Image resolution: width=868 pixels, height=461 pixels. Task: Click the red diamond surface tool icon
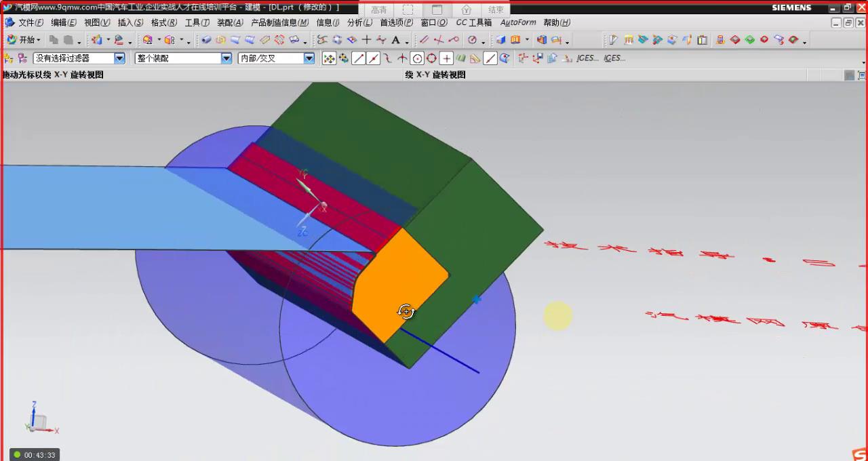click(x=735, y=40)
